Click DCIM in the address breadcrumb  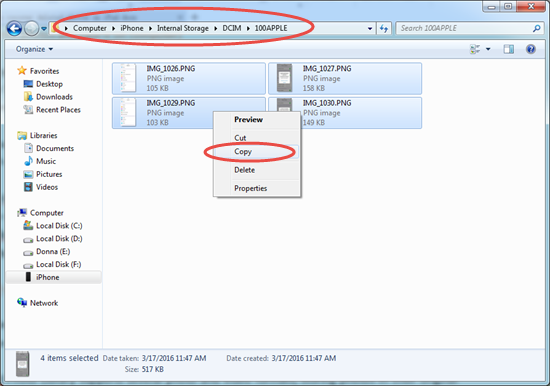(x=232, y=28)
